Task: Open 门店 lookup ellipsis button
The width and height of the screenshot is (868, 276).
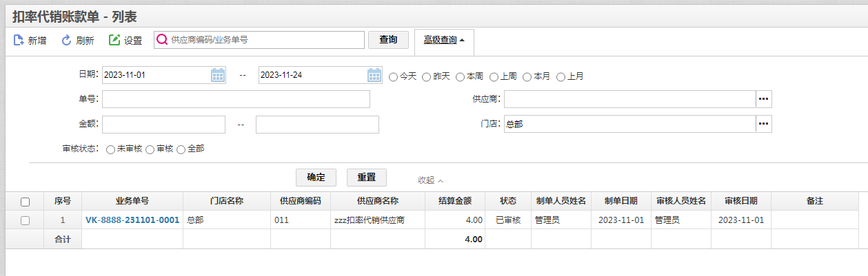Action: click(x=764, y=124)
